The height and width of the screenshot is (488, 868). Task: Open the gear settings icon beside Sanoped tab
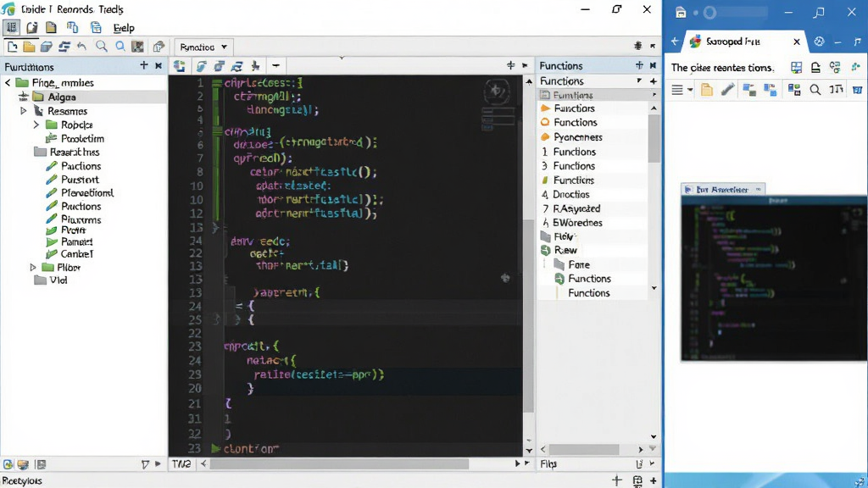(x=820, y=42)
